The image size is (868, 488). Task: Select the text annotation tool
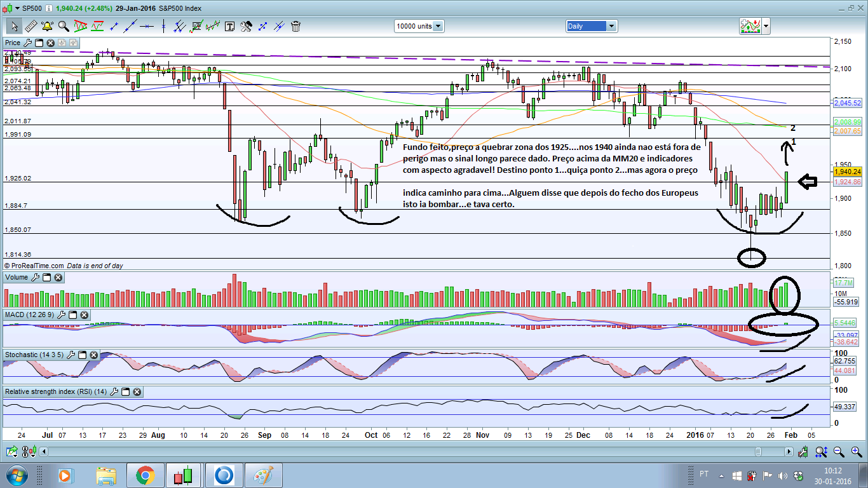[229, 26]
